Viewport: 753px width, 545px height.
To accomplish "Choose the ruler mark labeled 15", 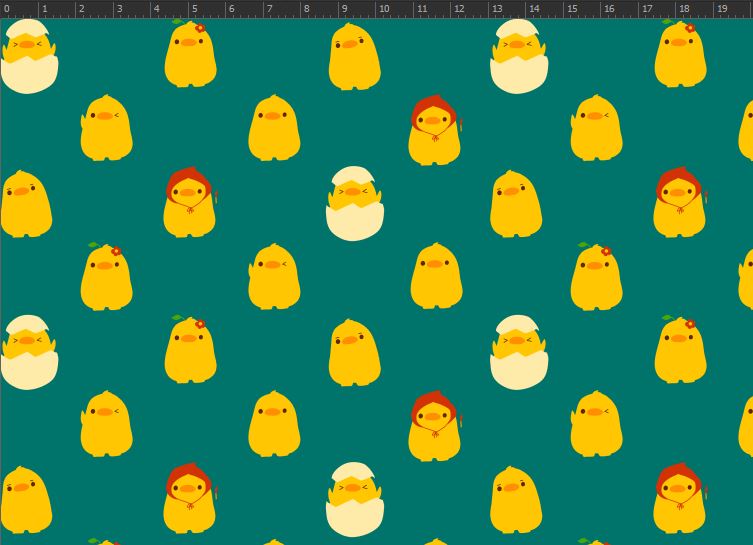I will coord(572,9).
